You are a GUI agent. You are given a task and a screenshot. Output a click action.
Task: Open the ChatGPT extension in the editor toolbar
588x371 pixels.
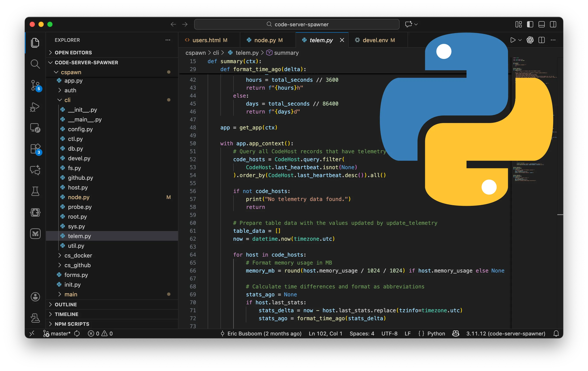(x=530, y=40)
